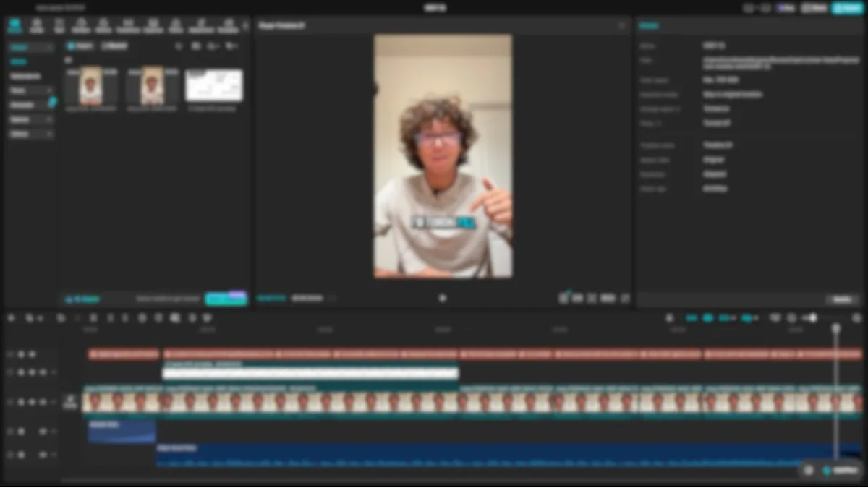868x488 pixels.
Task: Mute the main video track
Action: point(43,402)
